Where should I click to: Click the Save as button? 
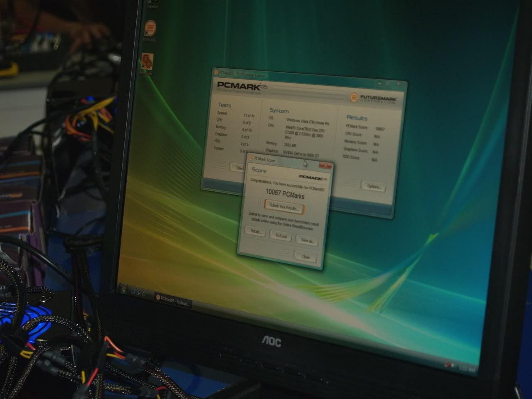[x=307, y=240]
